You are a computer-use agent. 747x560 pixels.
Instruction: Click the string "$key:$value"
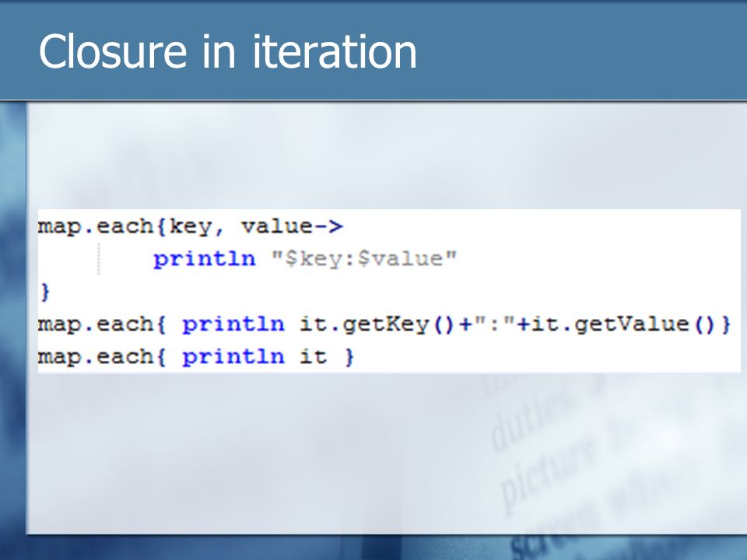pos(364,258)
